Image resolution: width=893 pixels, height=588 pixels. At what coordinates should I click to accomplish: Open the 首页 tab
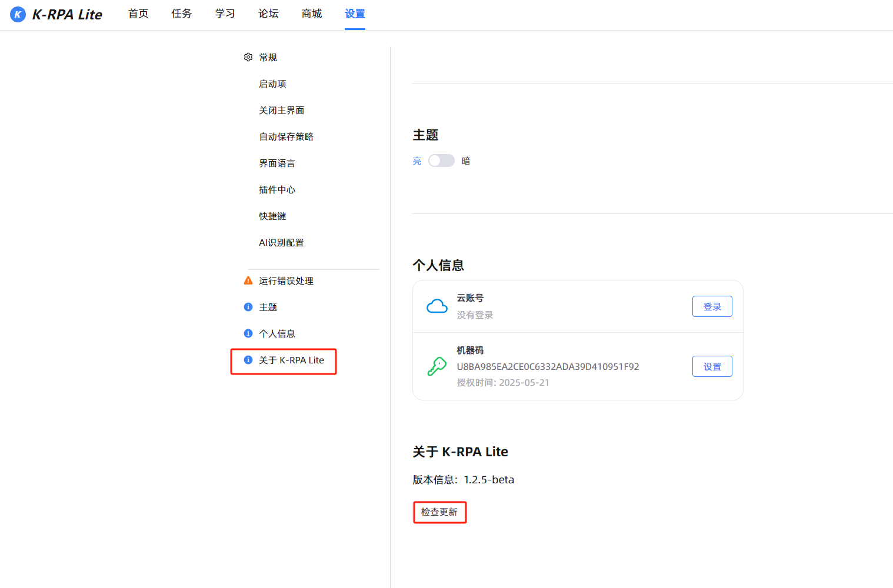tap(138, 14)
